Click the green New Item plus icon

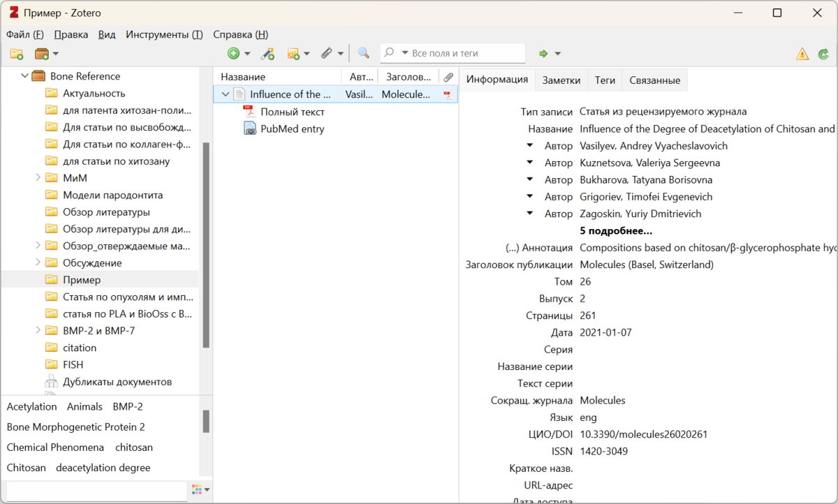click(233, 54)
